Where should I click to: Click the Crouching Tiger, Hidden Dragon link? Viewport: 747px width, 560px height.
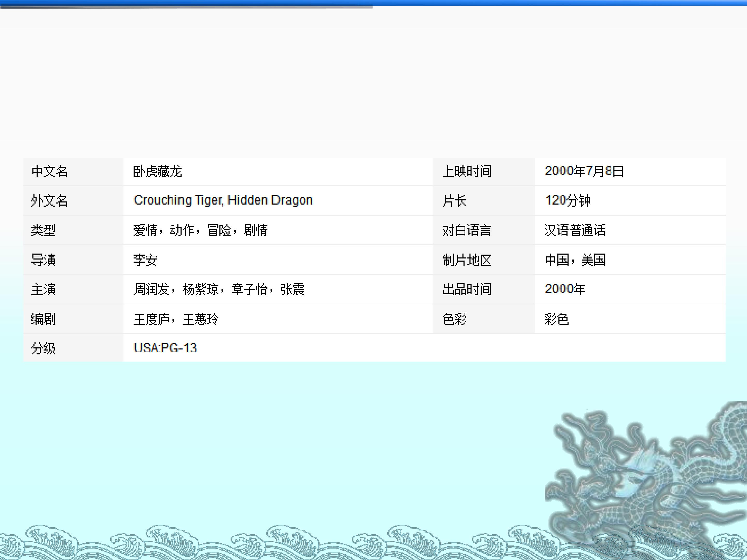[223, 200]
